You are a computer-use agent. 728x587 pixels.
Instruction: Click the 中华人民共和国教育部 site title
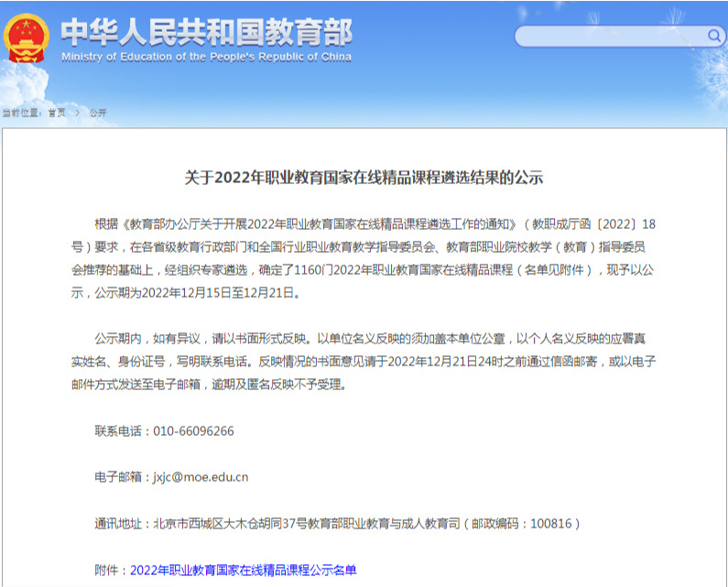206,32
